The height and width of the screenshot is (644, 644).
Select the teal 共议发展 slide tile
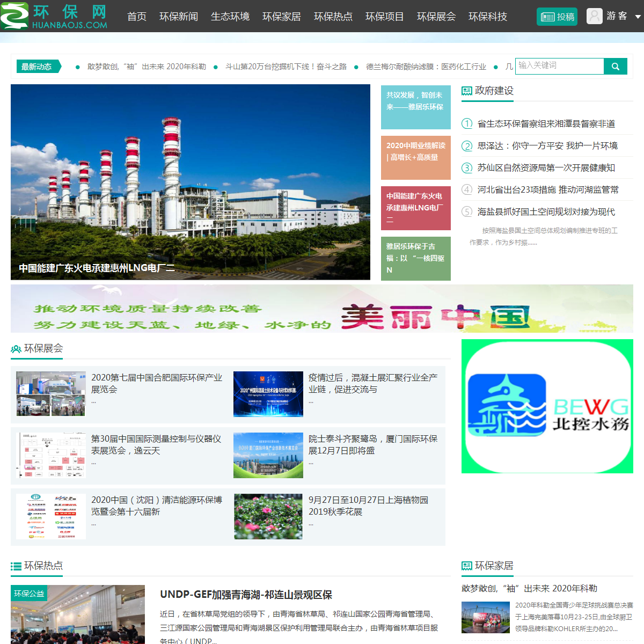tap(415, 107)
